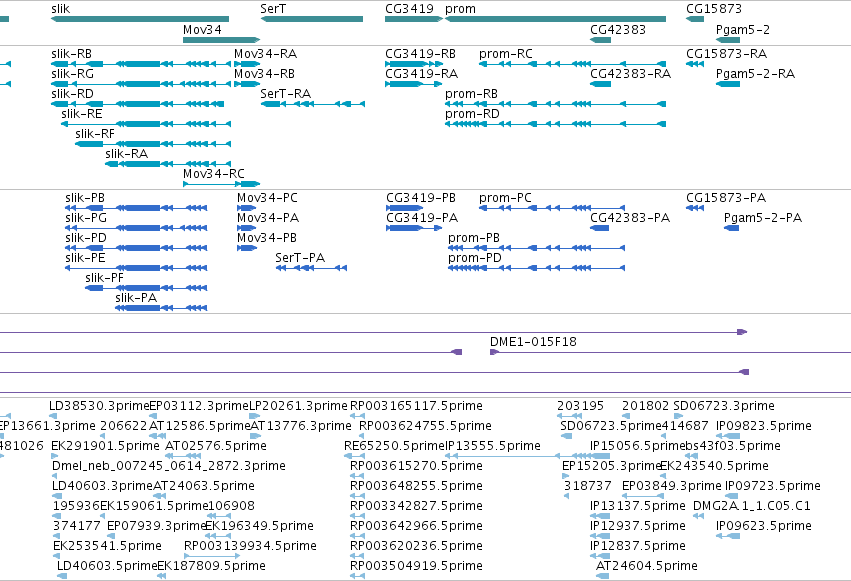
Task: Select cDNA RP003504919.5prime
Action: [x=357, y=576]
